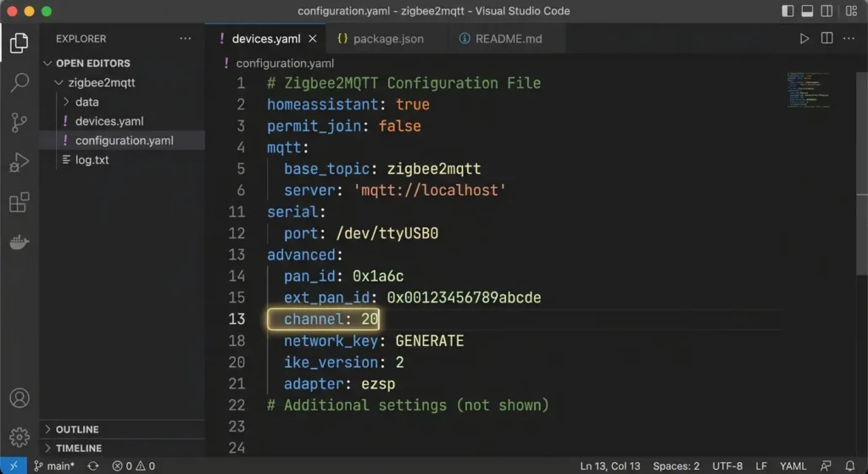Image resolution: width=868 pixels, height=474 pixels.
Task: Click Ln 13, Col 13 to go to line
Action: point(610,466)
